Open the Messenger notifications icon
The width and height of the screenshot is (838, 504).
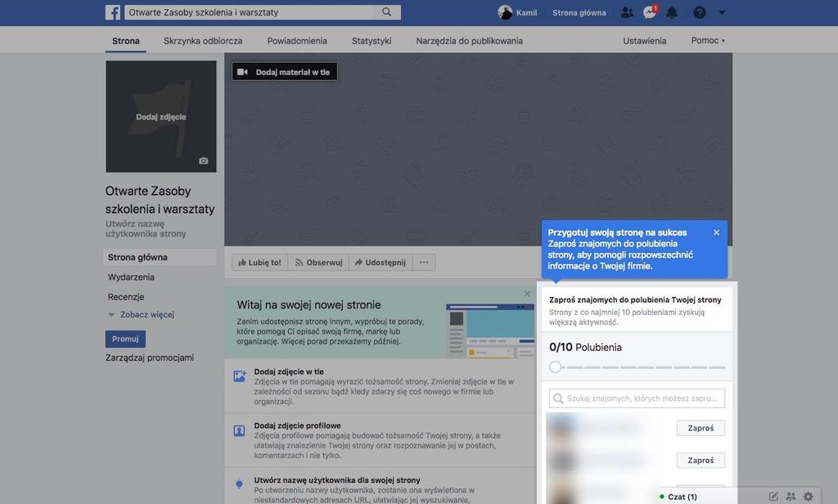click(649, 12)
